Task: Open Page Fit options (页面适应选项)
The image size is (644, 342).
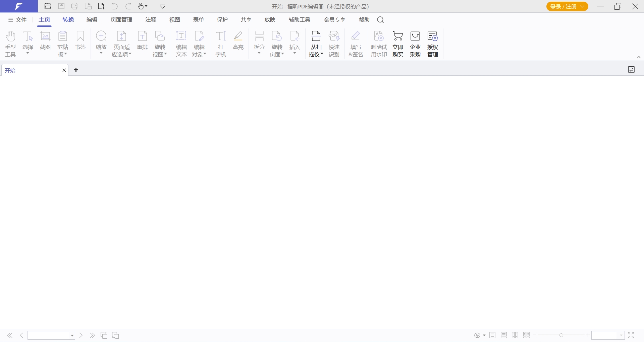Action: click(x=121, y=44)
